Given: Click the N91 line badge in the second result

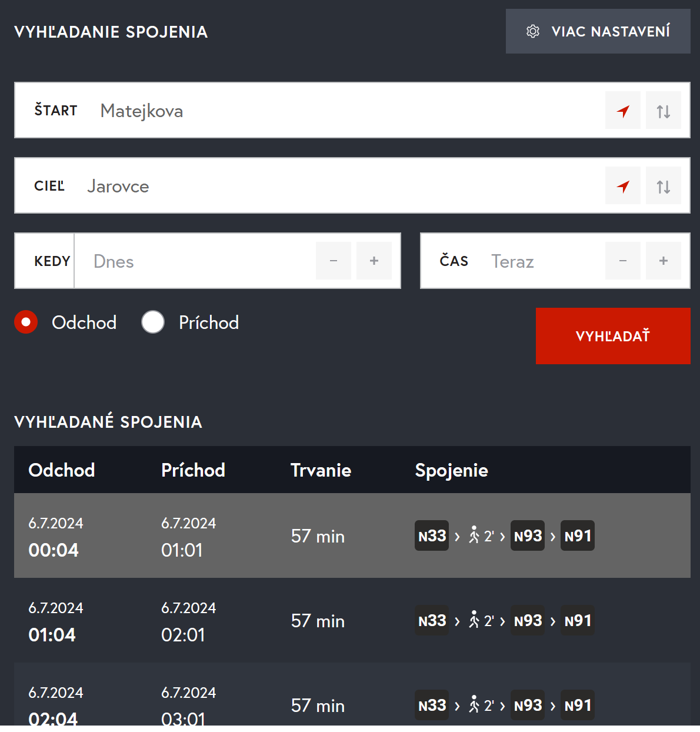Looking at the screenshot, I should click(577, 620).
